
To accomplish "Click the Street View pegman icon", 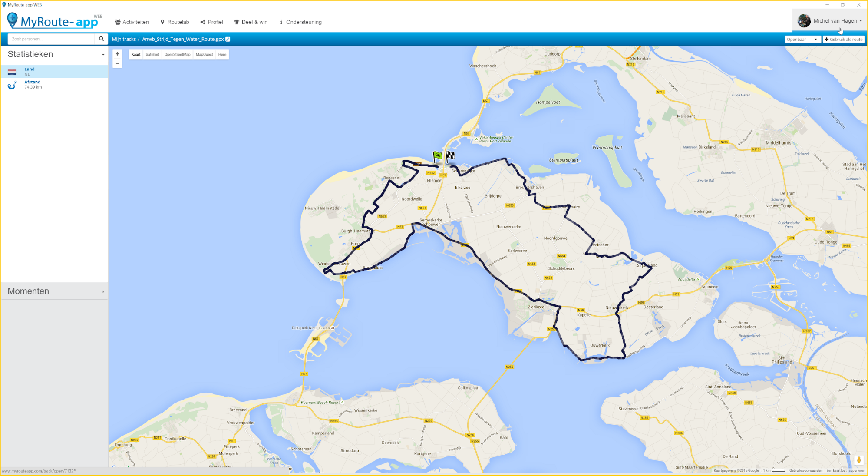I will pyautogui.click(x=858, y=460).
